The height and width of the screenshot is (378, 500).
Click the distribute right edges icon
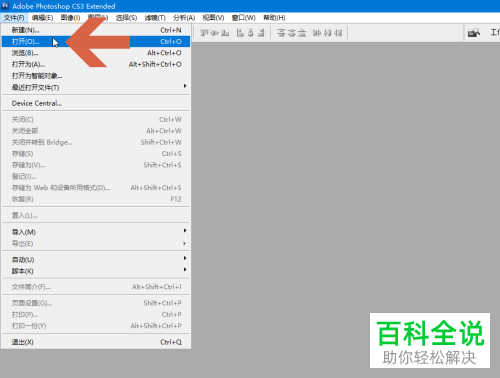[x=338, y=33]
